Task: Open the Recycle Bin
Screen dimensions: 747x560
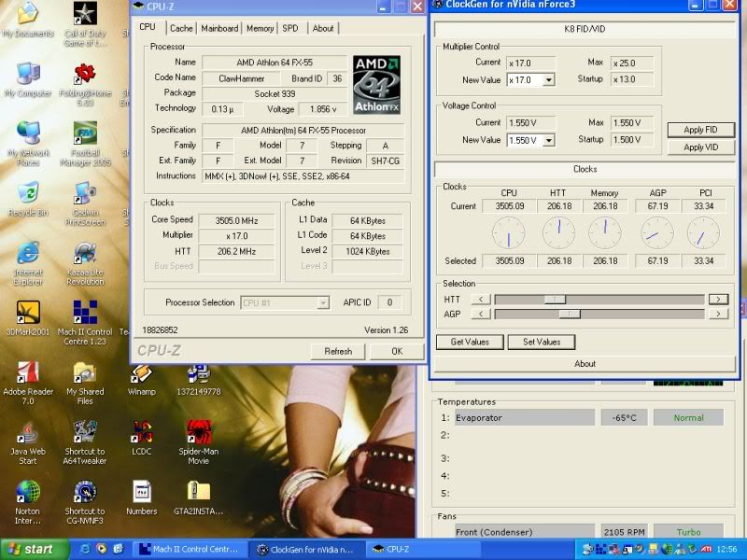Action: [x=28, y=199]
